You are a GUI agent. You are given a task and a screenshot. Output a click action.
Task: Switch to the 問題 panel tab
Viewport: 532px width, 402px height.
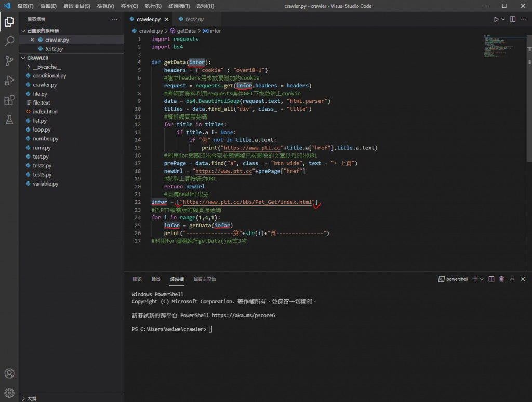coord(137,279)
